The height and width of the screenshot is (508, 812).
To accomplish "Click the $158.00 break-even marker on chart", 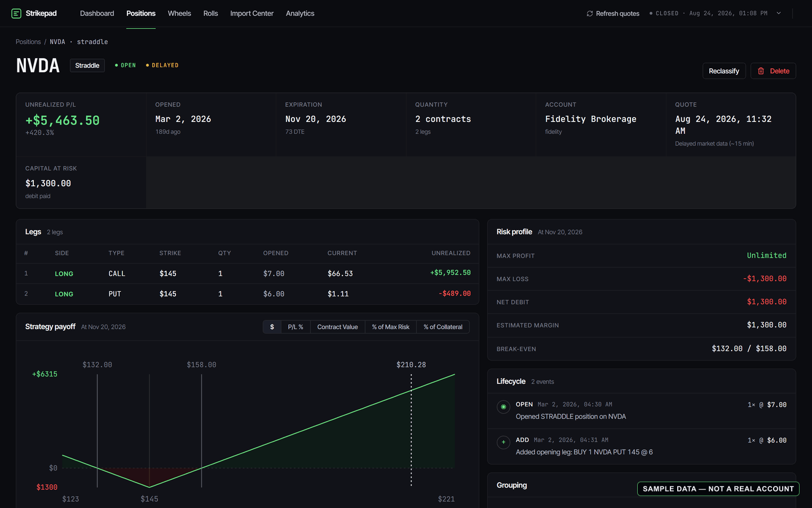I will (x=202, y=365).
